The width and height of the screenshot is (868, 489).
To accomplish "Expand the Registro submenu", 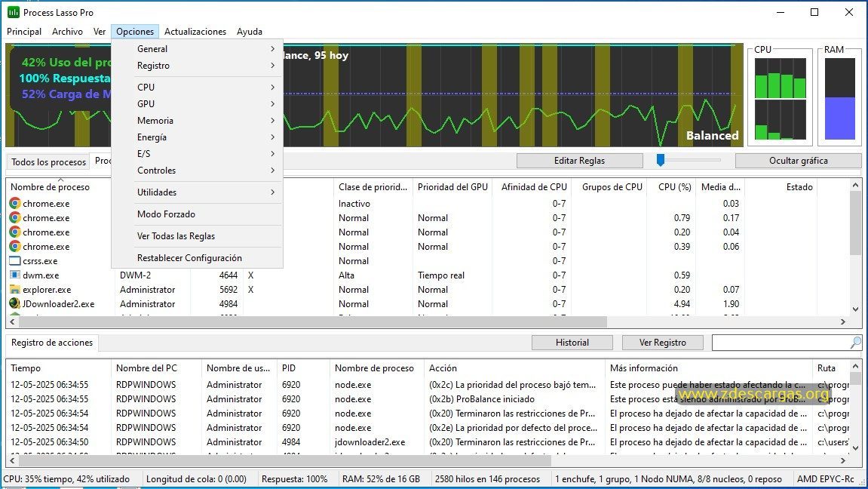I will (x=197, y=66).
